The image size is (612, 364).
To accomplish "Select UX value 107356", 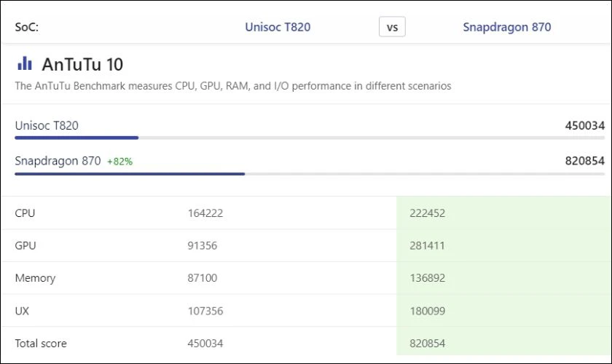I will point(205,311).
